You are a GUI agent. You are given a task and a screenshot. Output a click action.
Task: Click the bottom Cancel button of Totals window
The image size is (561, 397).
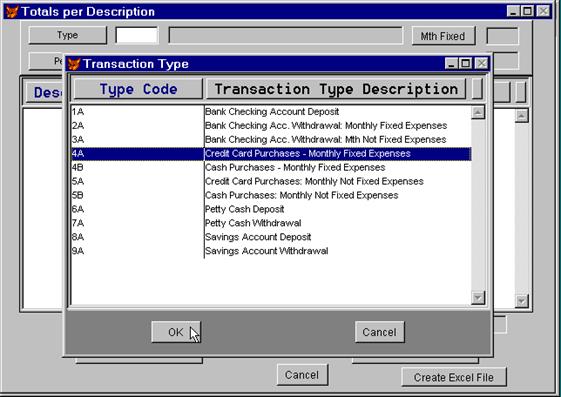coord(302,375)
